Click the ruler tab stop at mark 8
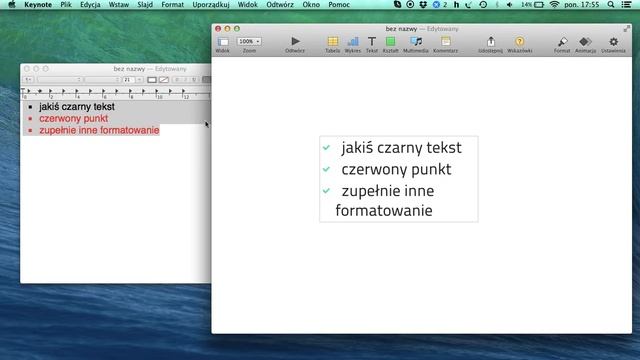 [131, 92]
